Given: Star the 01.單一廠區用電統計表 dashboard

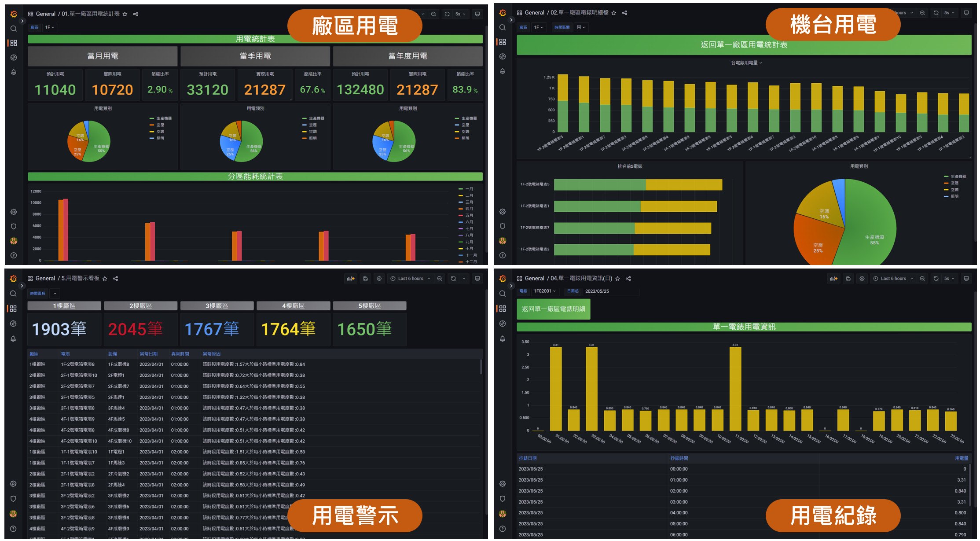Looking at the screenshot, I should click(x=125, y=14).
